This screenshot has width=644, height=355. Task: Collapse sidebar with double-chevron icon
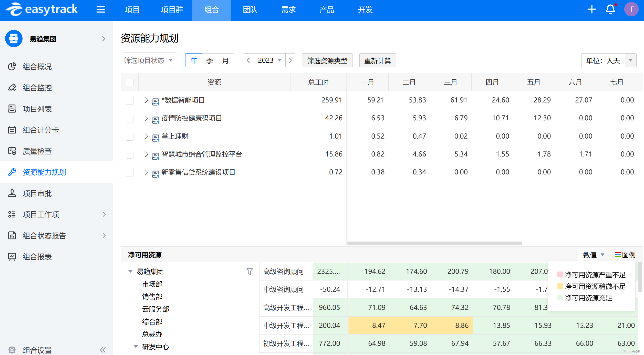click(x=103, y=350)
